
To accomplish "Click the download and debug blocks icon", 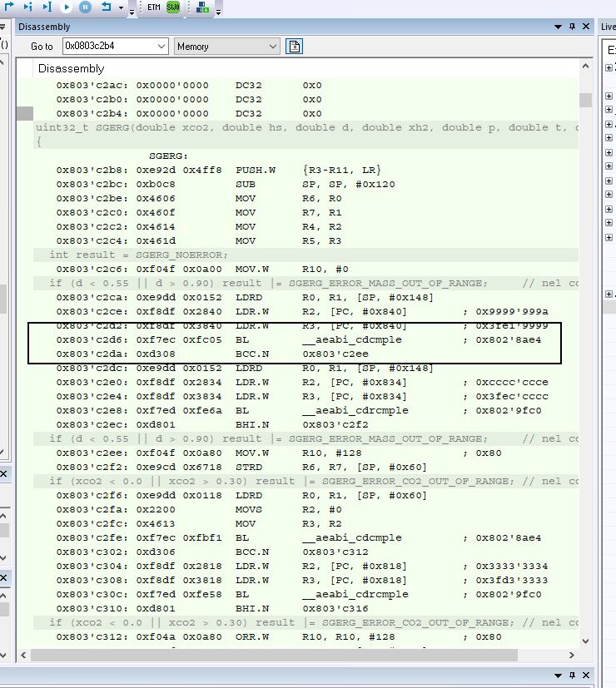I will pyautogui.click(x=202, y=7).
